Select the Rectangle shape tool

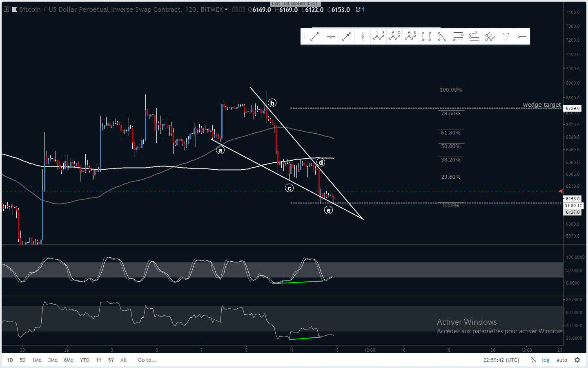(426, 37)
